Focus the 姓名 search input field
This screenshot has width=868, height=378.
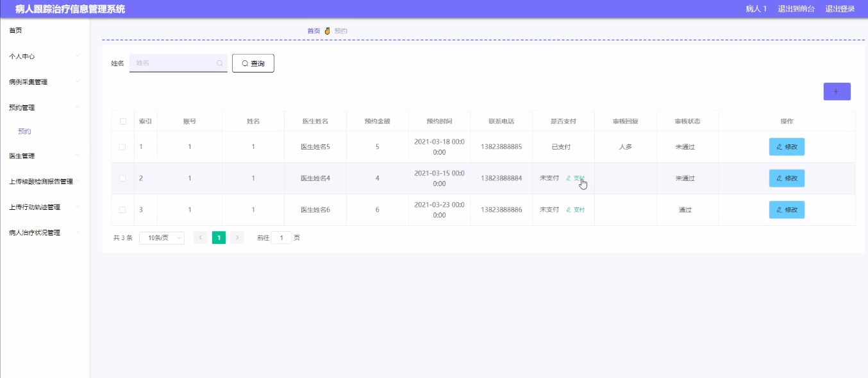[178, 63]
